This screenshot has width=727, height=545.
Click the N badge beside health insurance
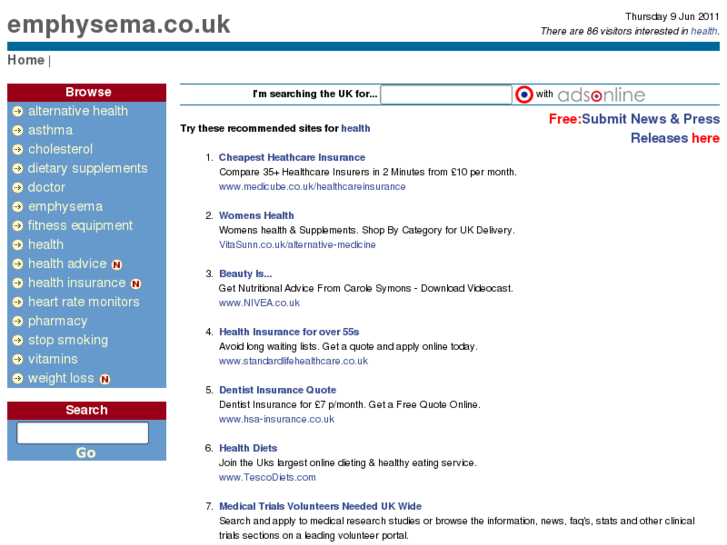[x=136, y=284]
